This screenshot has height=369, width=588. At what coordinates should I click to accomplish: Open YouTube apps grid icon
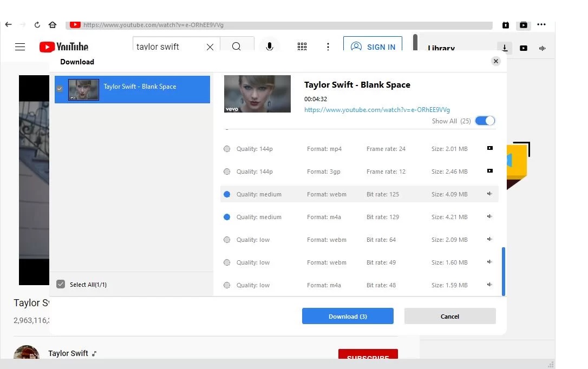pos(302,47)
